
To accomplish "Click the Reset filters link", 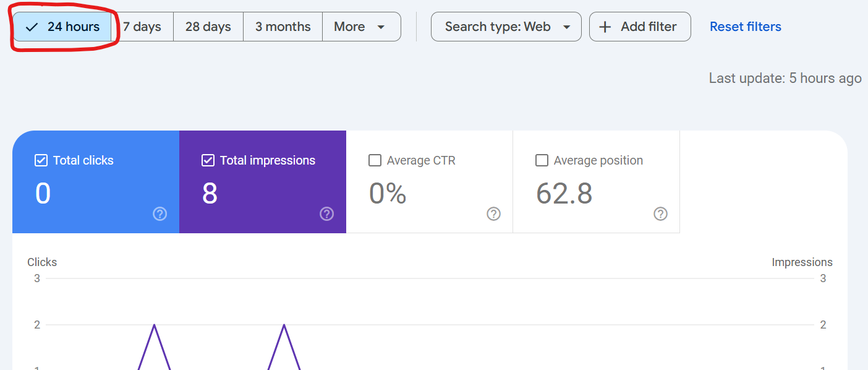I will (x=746, y=27).
